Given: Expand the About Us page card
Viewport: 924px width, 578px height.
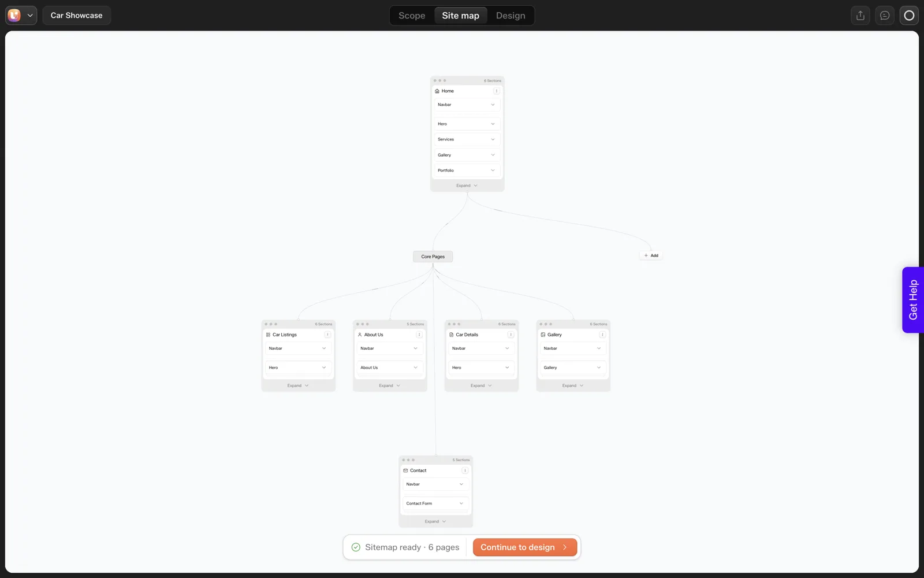Looking at the screenshot, I should [x=390, y=386].
